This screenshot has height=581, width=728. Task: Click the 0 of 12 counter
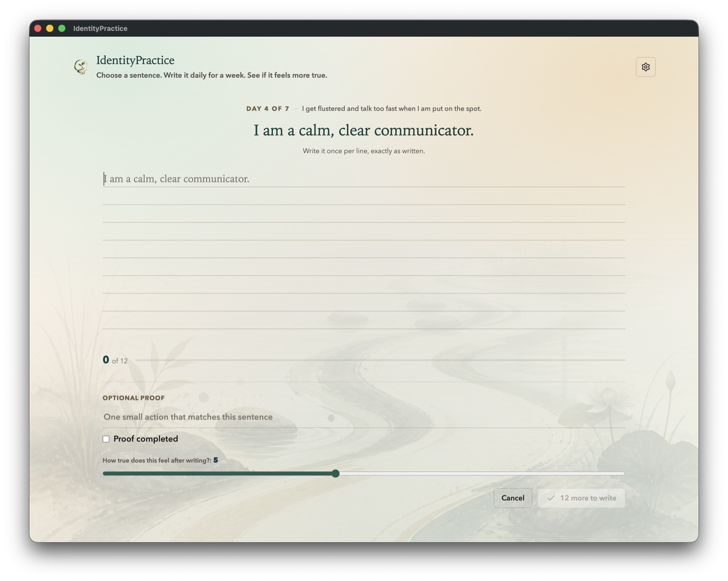pyautogui.click(x=115, y=360)
